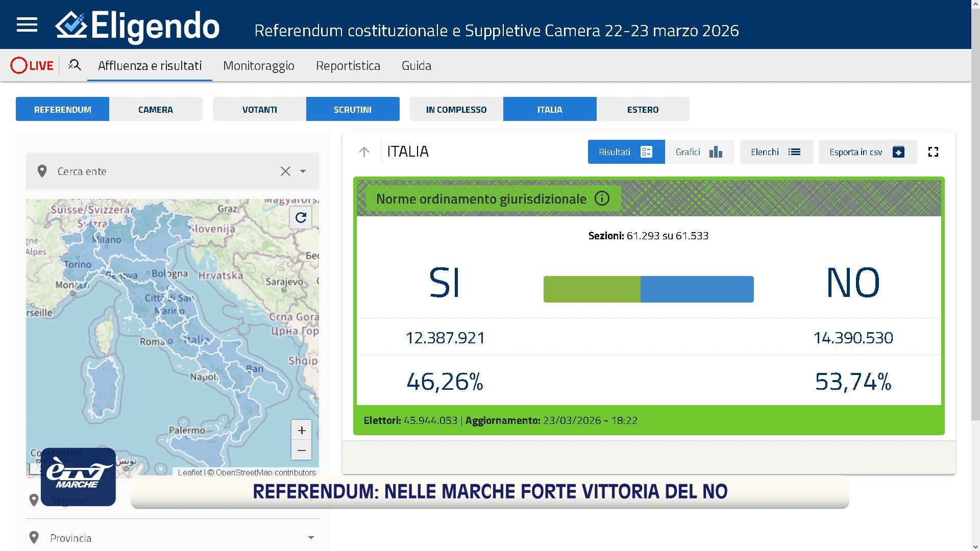Show the Elenchi list view

point(776,152)
